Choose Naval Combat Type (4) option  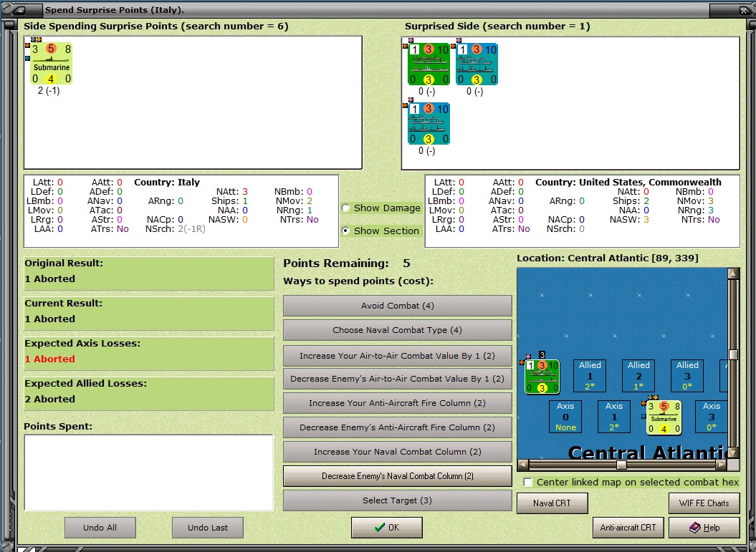397,330
